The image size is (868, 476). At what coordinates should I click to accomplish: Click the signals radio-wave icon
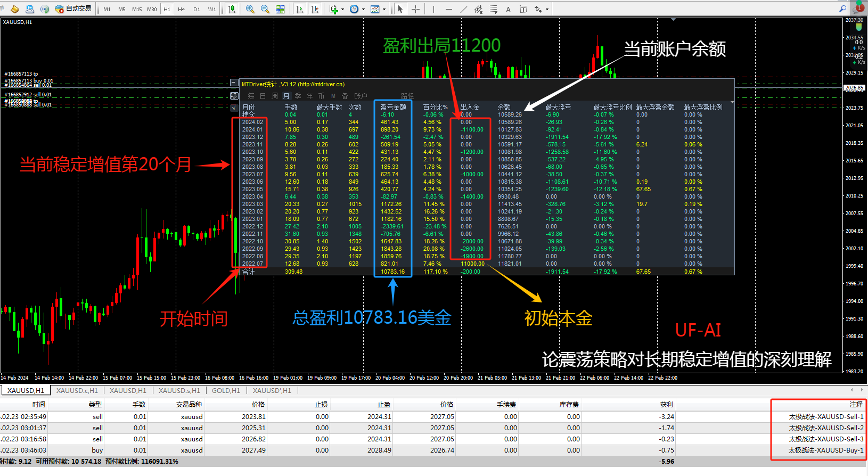click(x=45, y=9)
